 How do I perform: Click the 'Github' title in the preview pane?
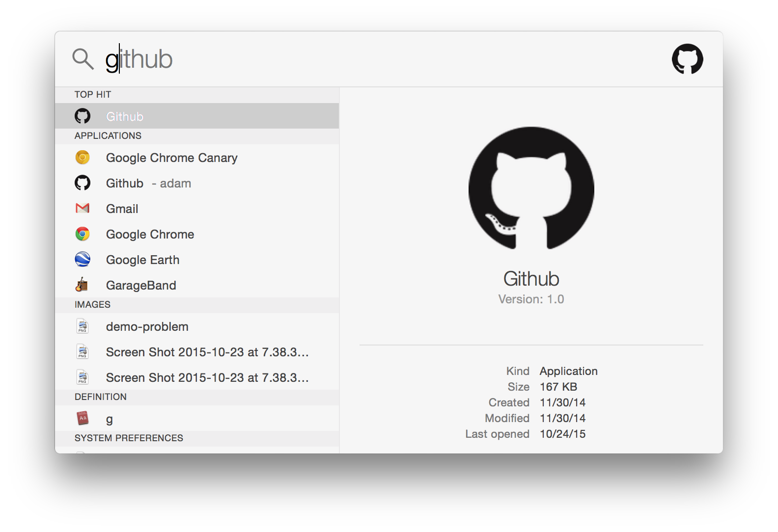(x=531, y=279)
